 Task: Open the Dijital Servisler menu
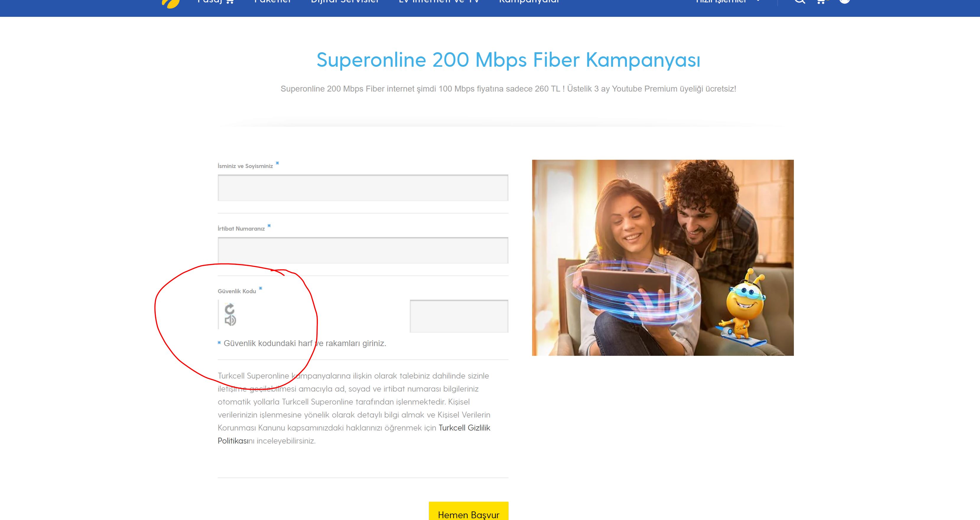[345, 1]
